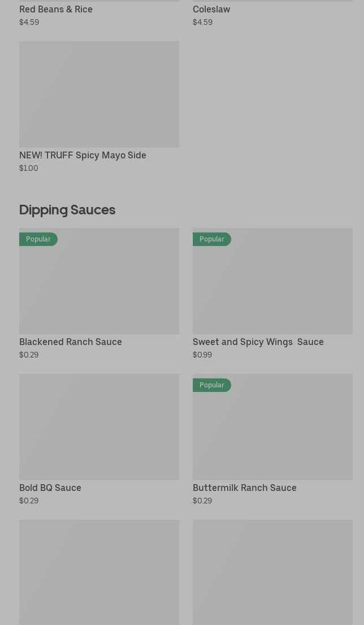Click the image card below Bold BQ Sauce
The height and width of the screenshot is (625, 364).
coord(99,571)
